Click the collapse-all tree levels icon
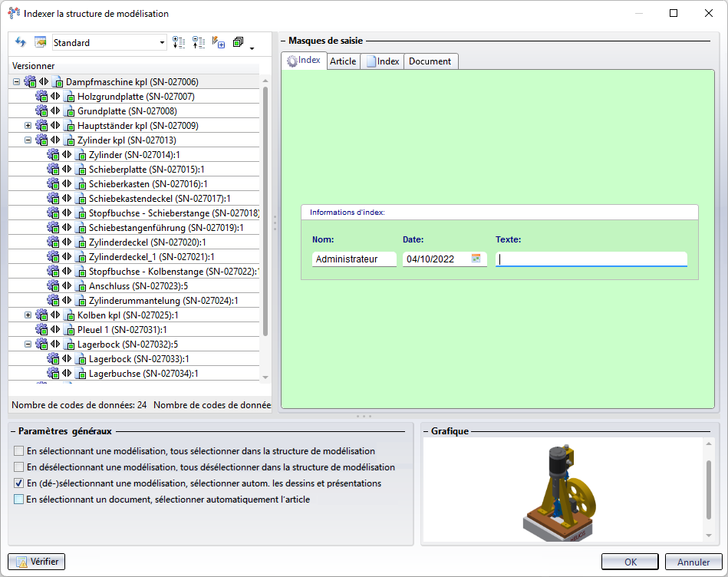728x577 pixels. pos(199,42)
